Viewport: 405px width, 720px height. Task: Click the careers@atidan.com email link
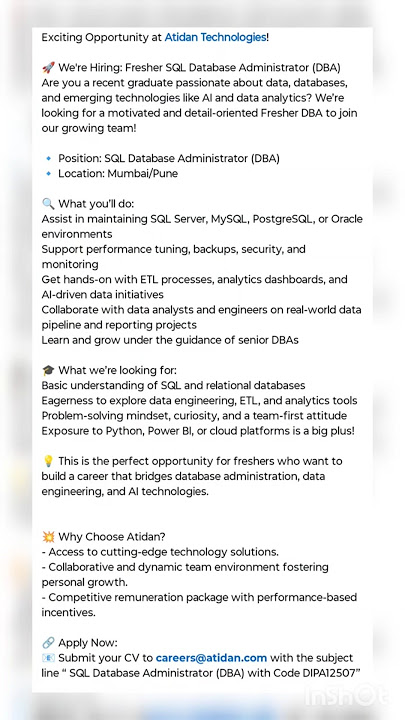tap(211, 658)
